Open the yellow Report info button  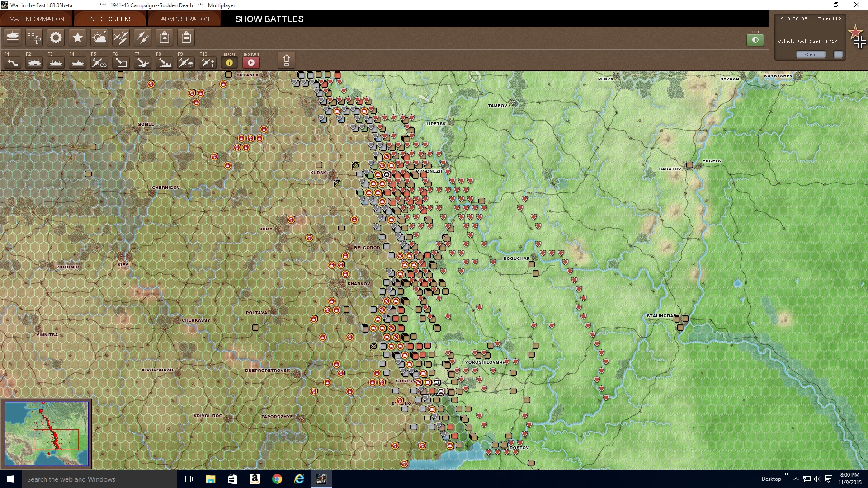coord(229,62)
